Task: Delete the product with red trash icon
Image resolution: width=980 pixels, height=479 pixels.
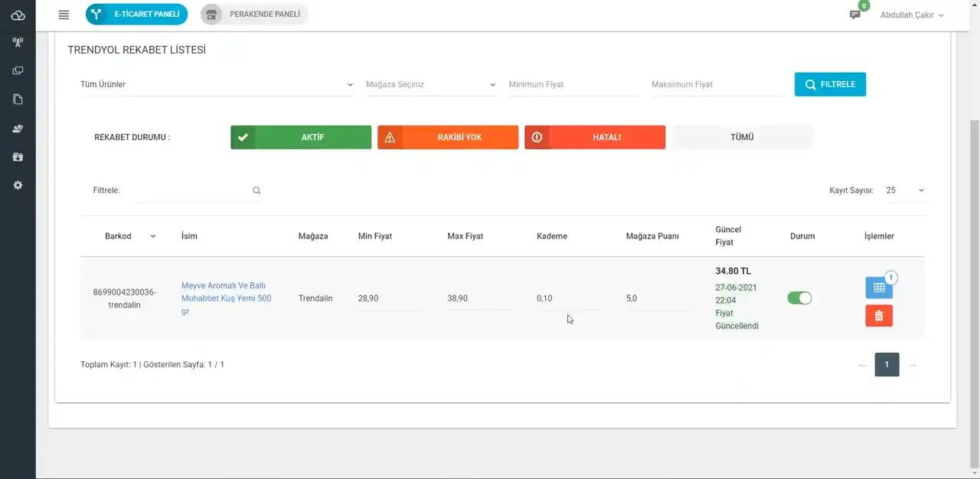Action: click(x=879, y=315)
